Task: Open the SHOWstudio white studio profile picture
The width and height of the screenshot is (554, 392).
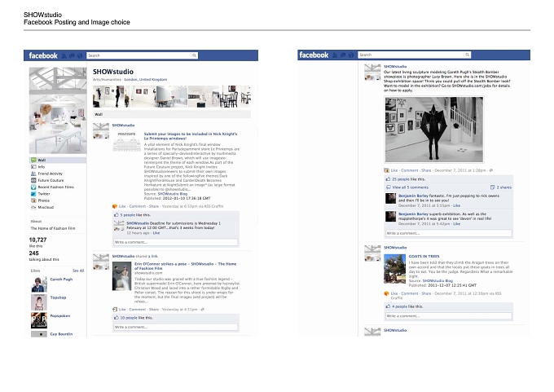Action: 58,110
